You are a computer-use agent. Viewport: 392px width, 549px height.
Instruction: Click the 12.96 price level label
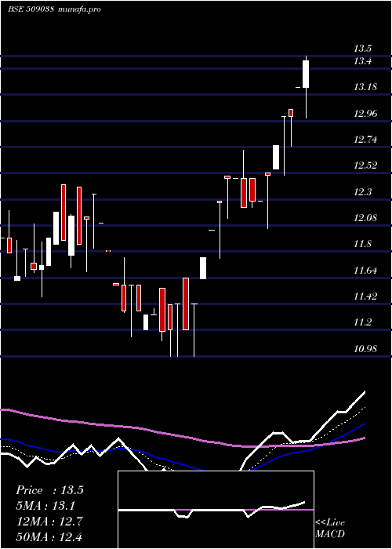(x=365, y=113)
